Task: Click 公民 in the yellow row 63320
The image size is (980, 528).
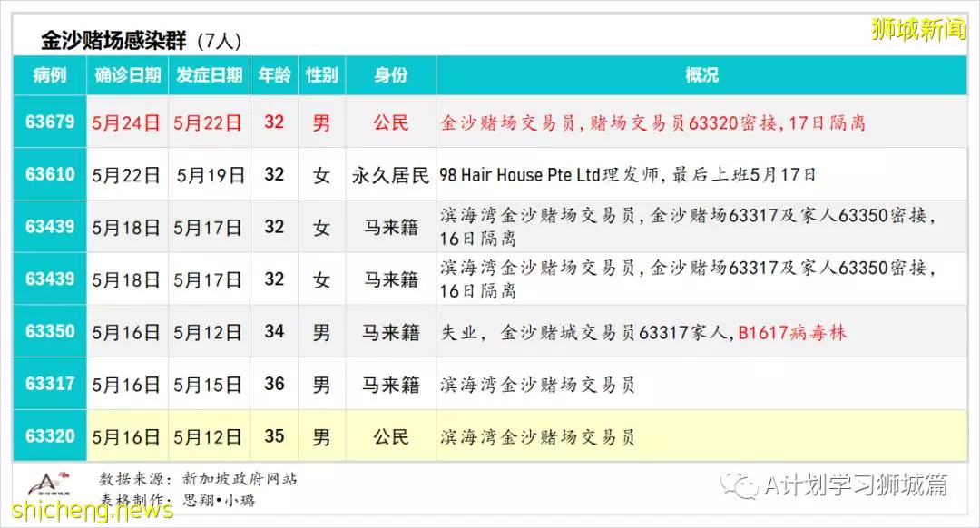Action: (x=390, y=437)
